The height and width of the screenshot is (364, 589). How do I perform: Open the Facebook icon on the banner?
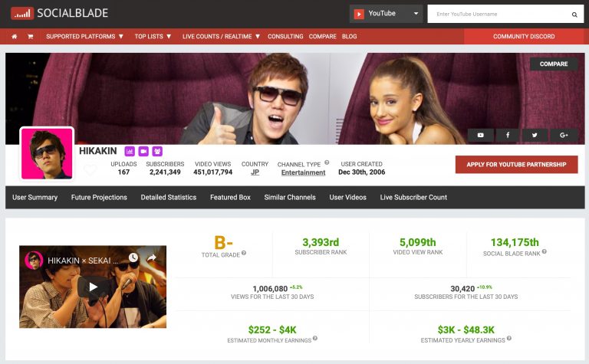coord(508,135)
